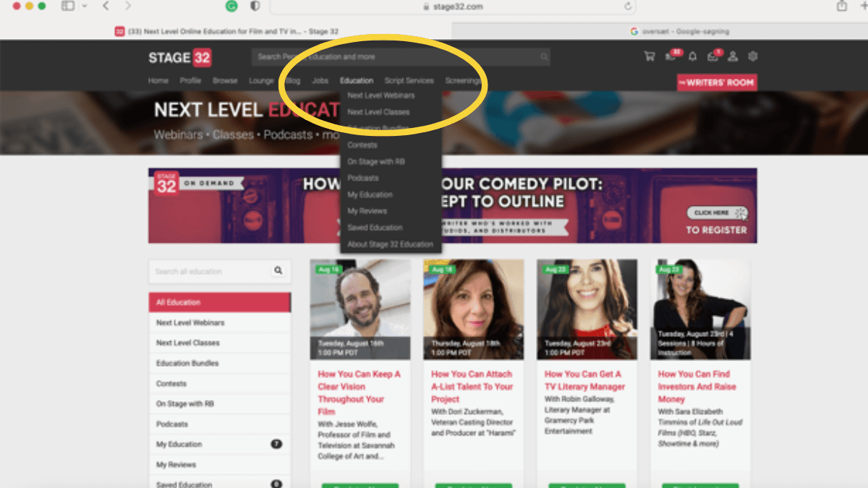868x488 pixels.
Task: Click the comedy pilot on-demand banner
Action: pyautogui.click(x=453, y=206)
